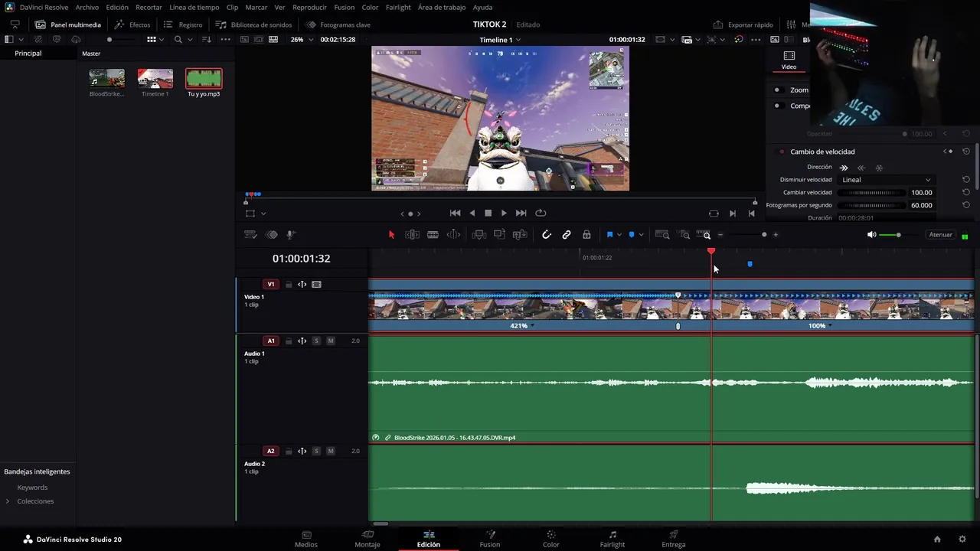Lock the Video 1 track
This screenshot has width=980, height=551.
pyautogui.click(x=289, y=285)
